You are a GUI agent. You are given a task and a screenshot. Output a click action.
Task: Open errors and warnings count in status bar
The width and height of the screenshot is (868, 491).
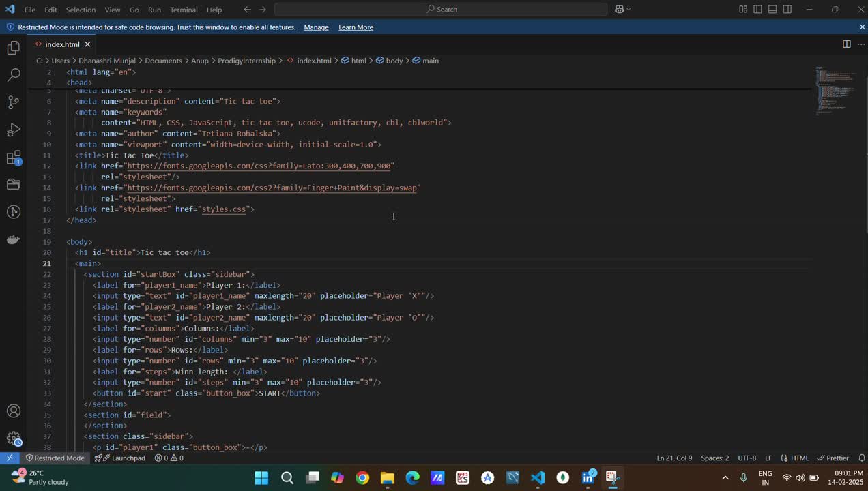(169, 458)
